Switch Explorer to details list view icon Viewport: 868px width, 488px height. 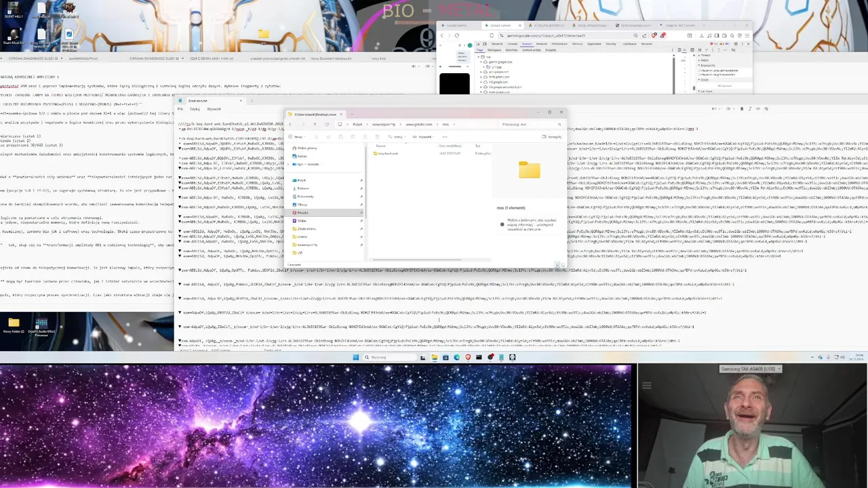[557, 265]
